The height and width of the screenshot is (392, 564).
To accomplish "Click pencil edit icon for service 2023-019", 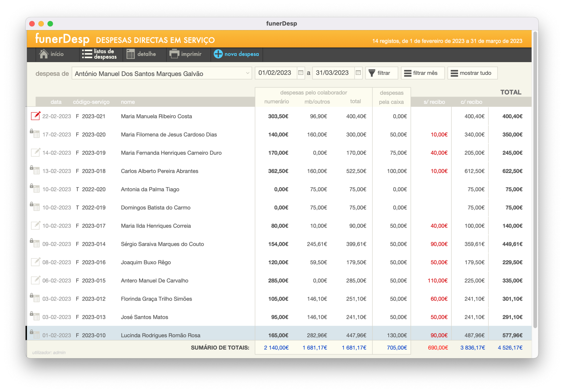I will 36,152.
